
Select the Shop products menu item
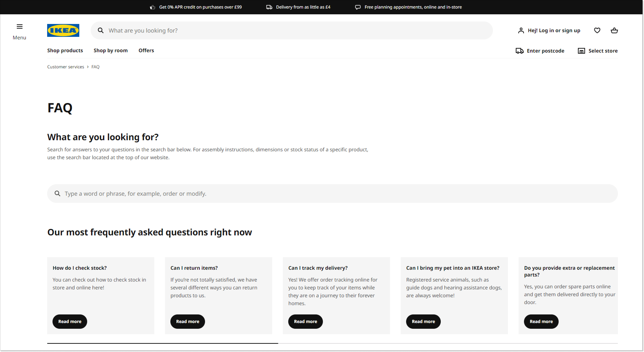(65, 50)
